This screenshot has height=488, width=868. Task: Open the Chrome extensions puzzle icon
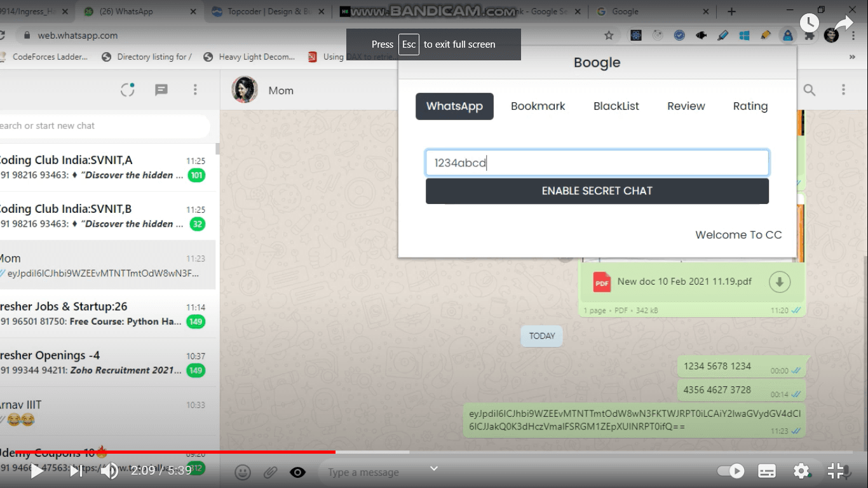(810, 36)
